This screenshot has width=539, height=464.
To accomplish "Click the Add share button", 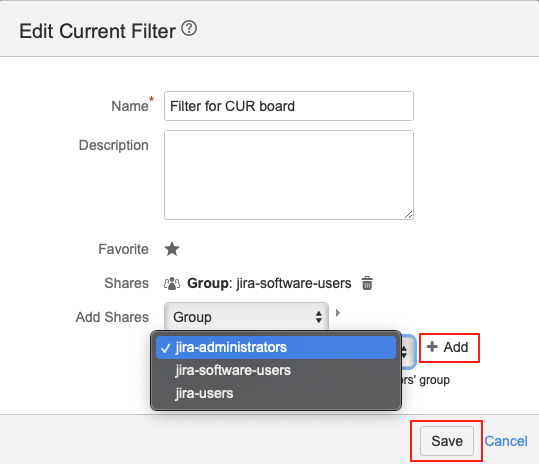I will (x=448, y=347).
